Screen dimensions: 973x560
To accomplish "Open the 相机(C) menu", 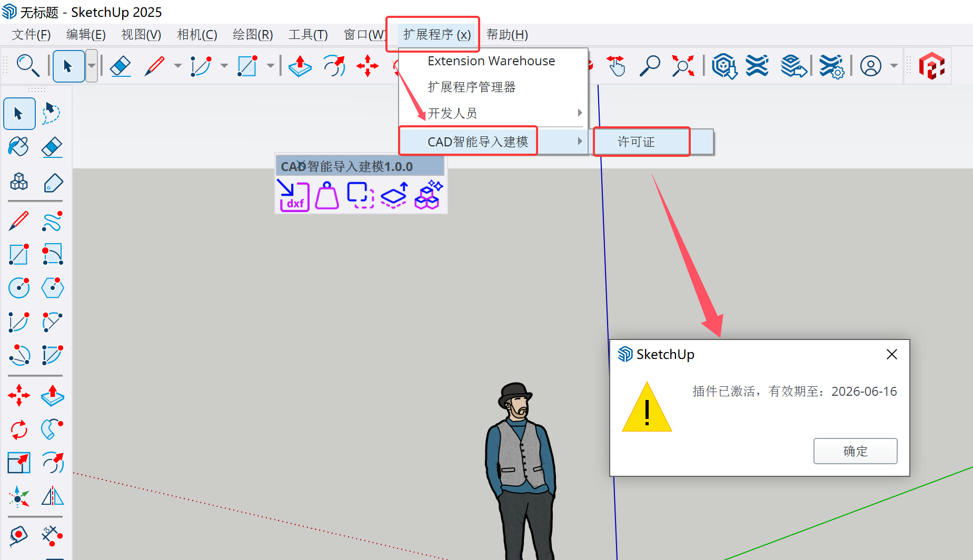I will click(x=197, y=35).
